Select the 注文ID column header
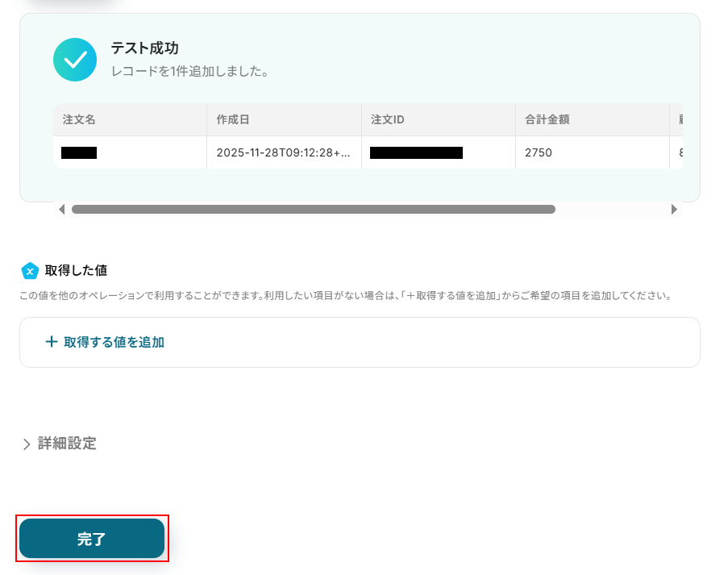This screenshot has height=575, width=728. click(x=387, y=119)
